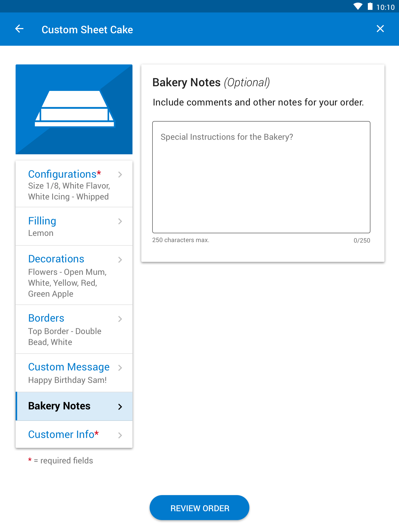Expand Configurations chevron arrow
The height and width of the screenshot is (532, 399).
click(x=120, y=175)
